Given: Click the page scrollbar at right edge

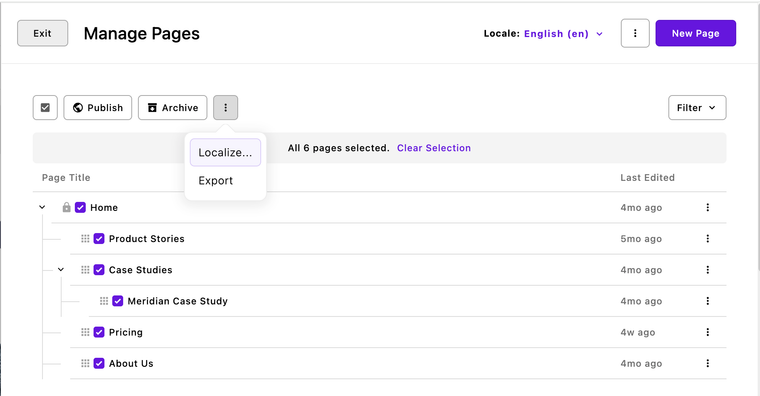Looking at the screenshot, I should (758, 136).
